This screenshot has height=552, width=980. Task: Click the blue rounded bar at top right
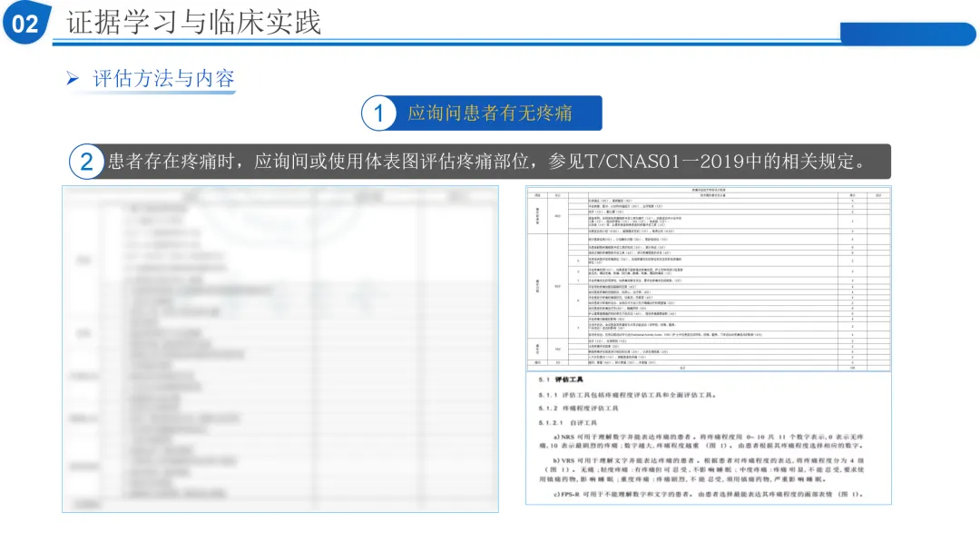click(908, 34)
